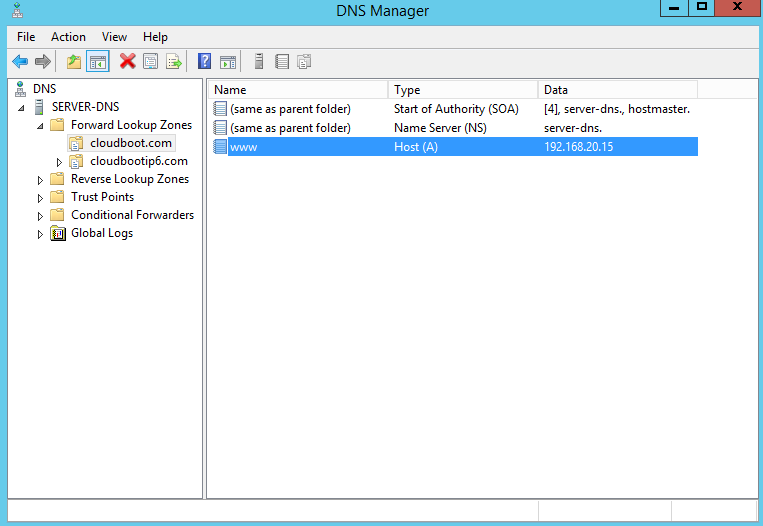
Task: Sort records by Type column header
Action: click(460, 90)
